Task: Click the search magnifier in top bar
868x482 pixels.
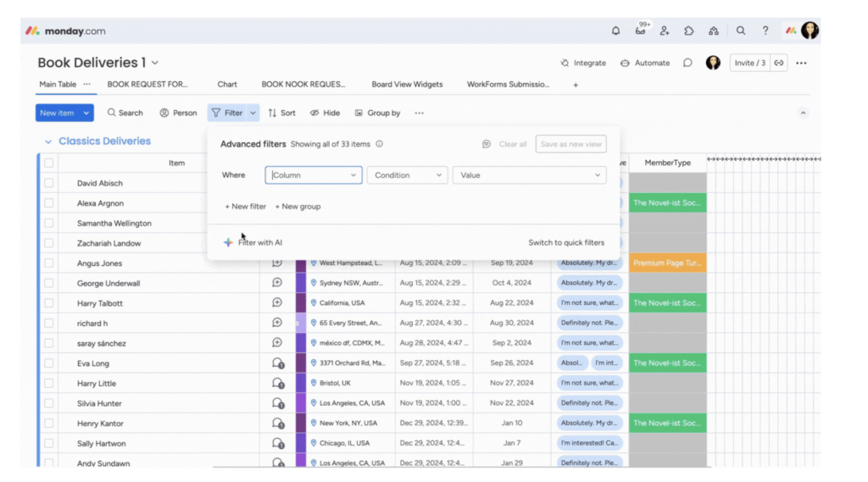Action: click(x=741, y=30)
